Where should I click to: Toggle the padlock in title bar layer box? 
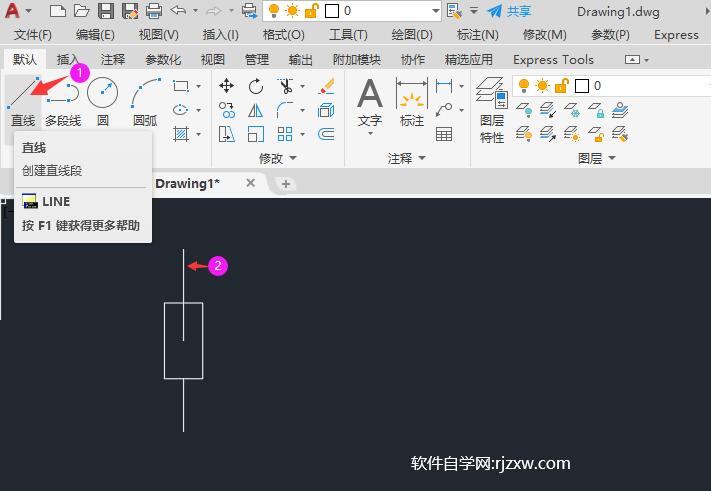tap(311, 10)
